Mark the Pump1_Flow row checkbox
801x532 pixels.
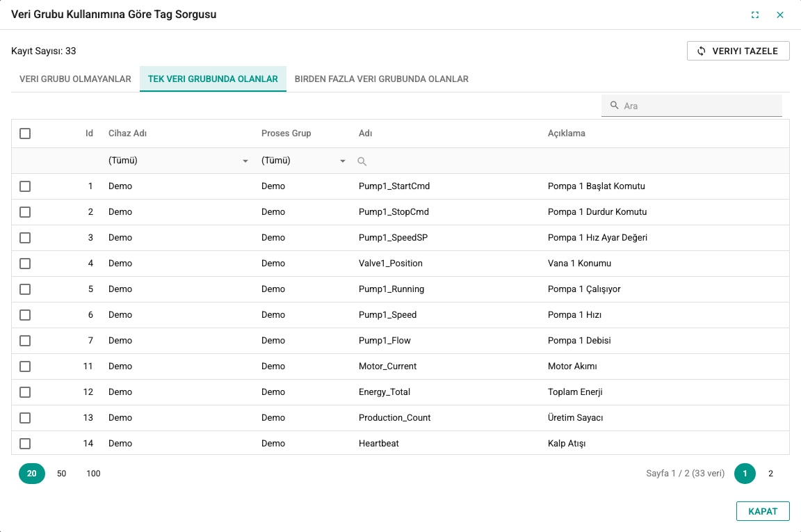pyautogui.click(x=25, y=341)
